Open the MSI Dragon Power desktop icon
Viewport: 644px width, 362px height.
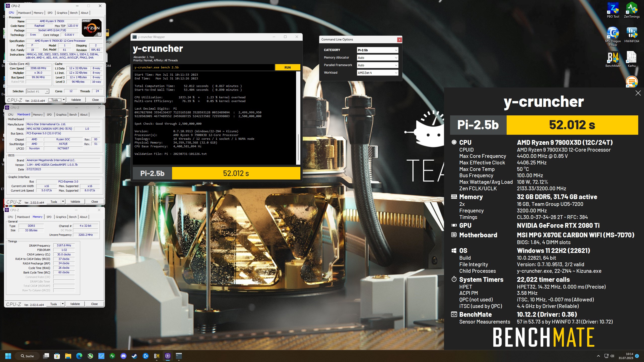coord(613,36)
